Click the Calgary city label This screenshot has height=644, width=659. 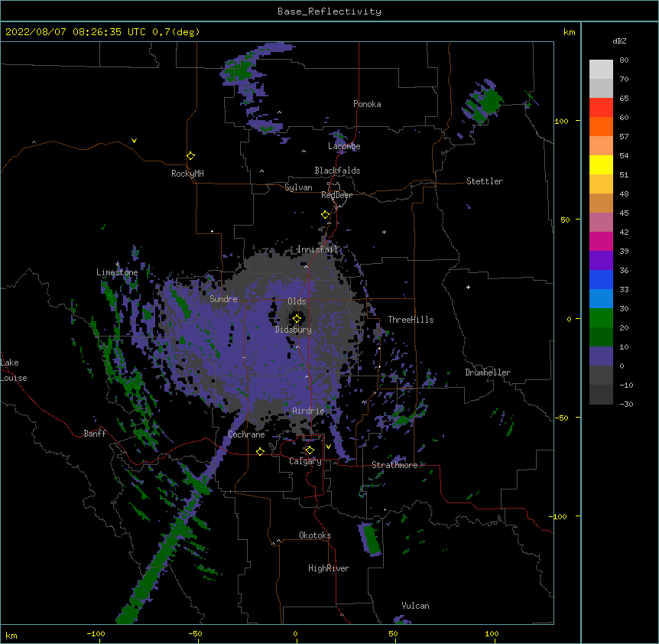(x=305, y=461)
